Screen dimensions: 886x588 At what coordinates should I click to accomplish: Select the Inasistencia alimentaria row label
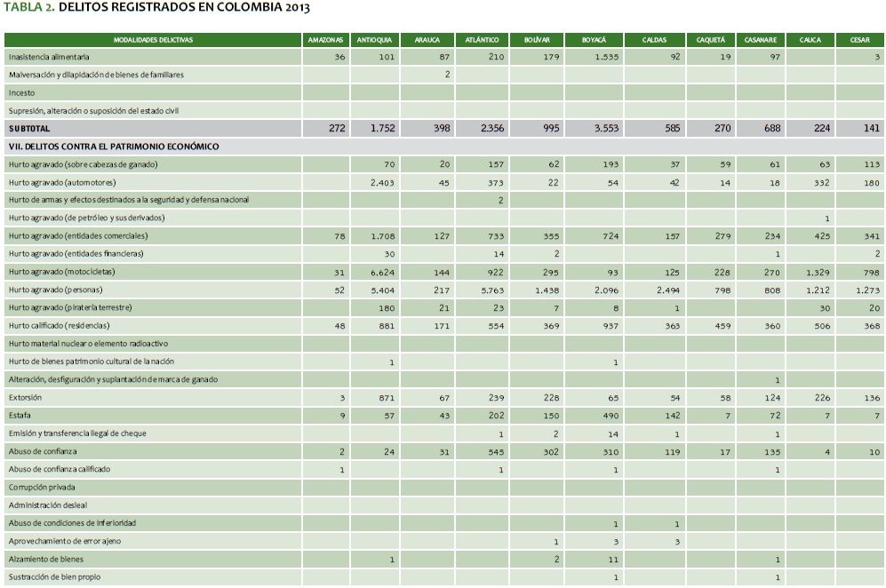[49, 57]
